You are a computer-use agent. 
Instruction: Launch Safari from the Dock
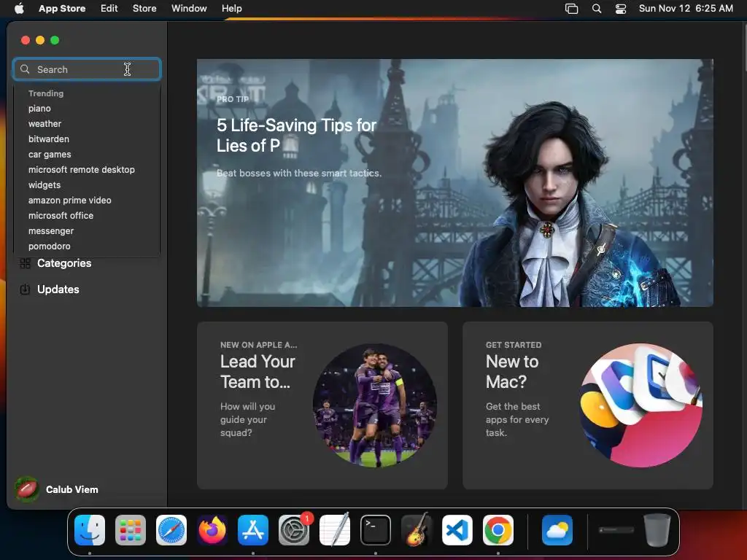click(171, 530)
